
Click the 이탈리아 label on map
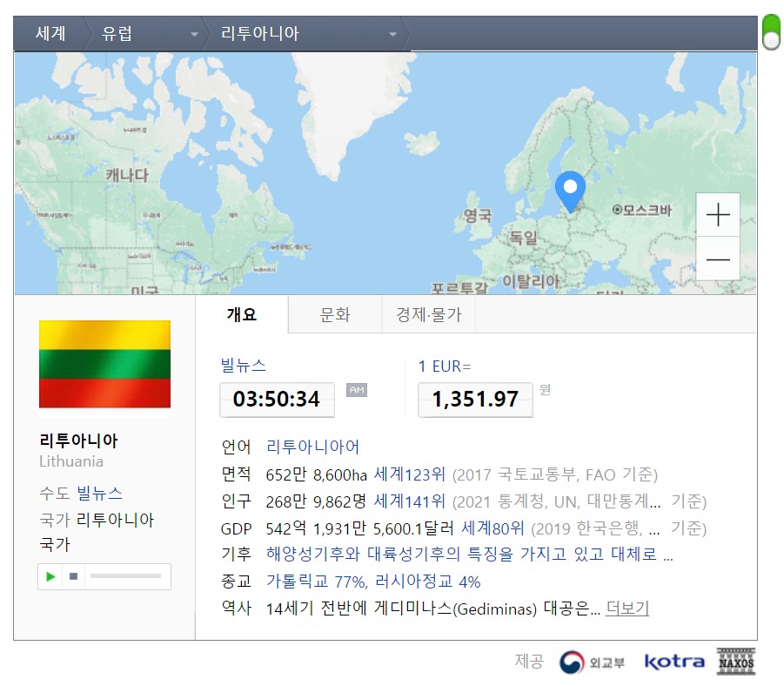point(531,281)
